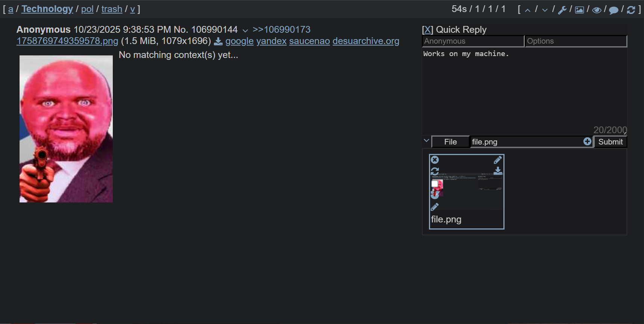Image resolution: width=644 pixels, height=324 pixels.
Task: Click the top-right pencil edit icon on file.png
Action: [x=498, y=160]
